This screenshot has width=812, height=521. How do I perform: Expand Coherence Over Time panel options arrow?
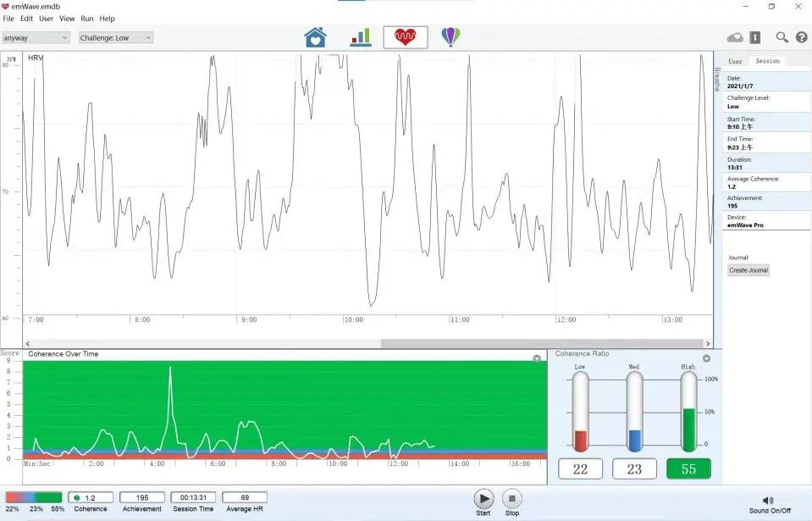(537, 358)
